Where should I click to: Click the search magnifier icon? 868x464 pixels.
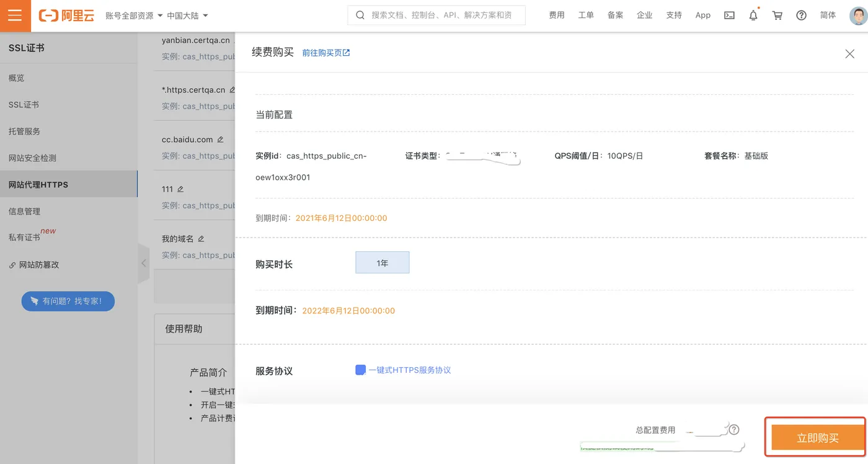click(x=360, y=16)
